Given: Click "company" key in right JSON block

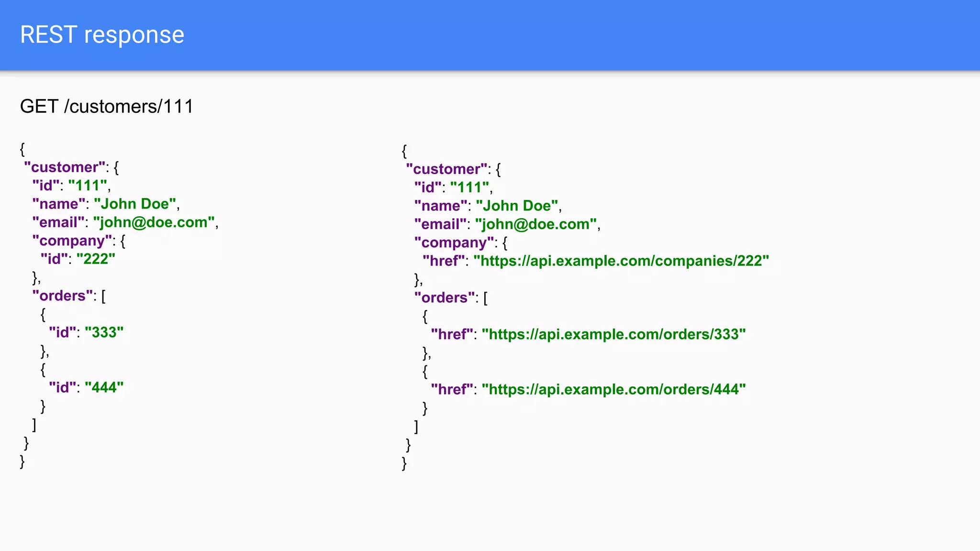Looking at the screenshot, I should coord(454,242).
